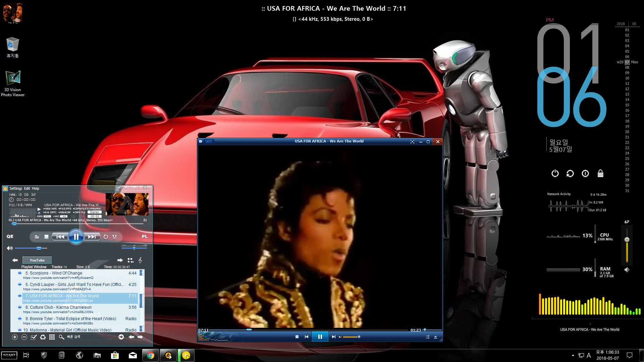The image size is (644, 362).
Task: Click the eject icon in video player
Action: (435, 337)
